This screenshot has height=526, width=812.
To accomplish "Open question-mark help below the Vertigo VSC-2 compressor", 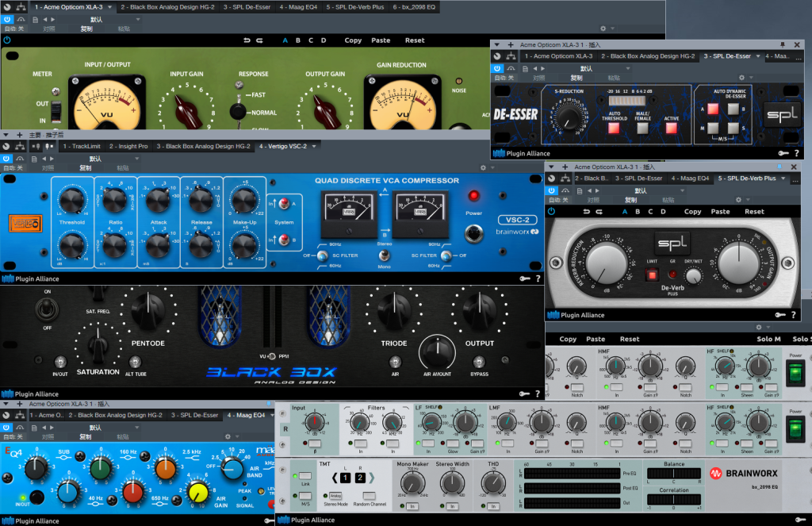I will tap(538, 278).
